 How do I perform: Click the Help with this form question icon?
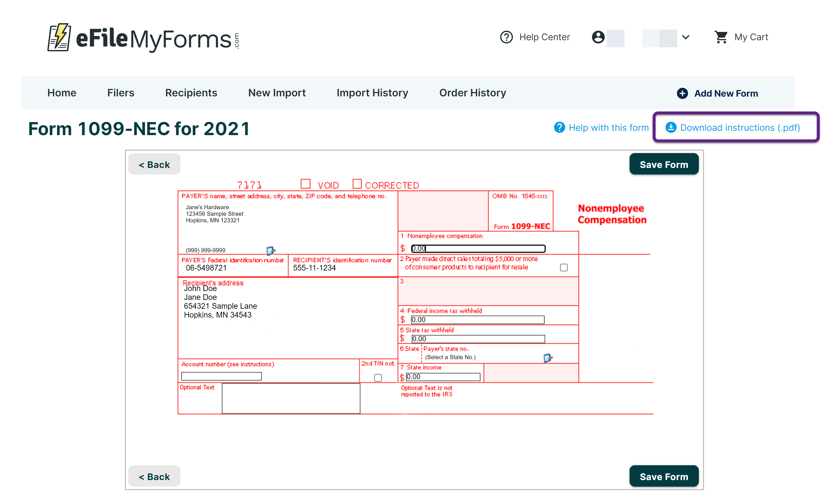click(559, 127)
